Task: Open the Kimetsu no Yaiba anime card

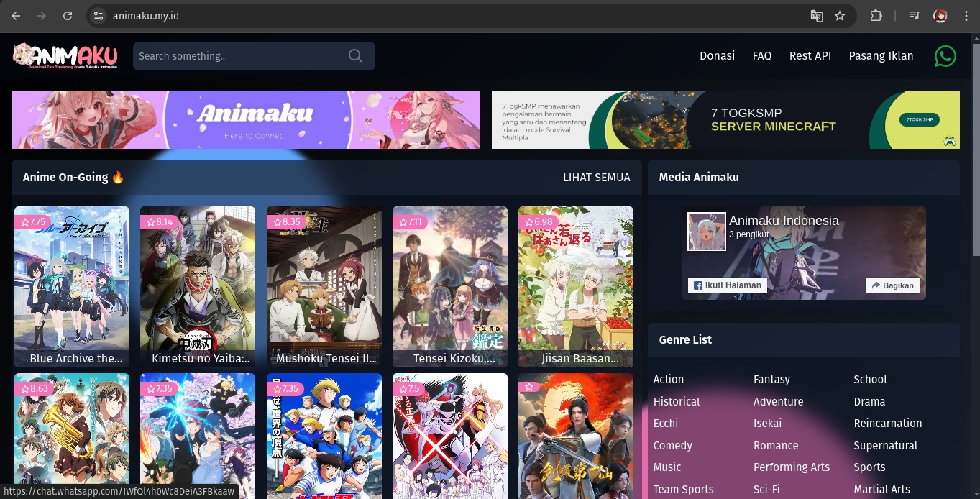Action: tap(198, 287)
